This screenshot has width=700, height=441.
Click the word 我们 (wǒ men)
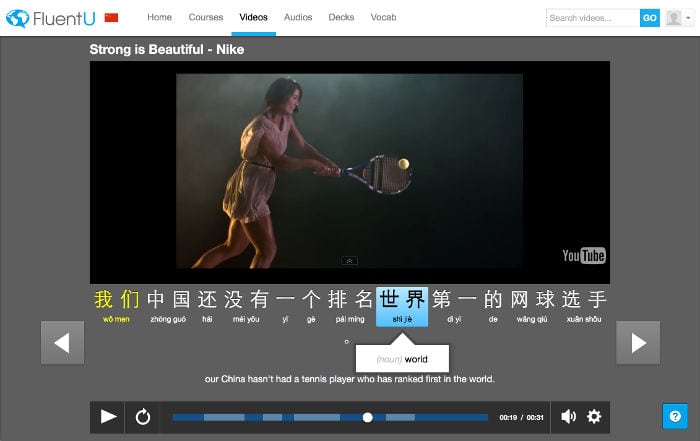[116, 306]
